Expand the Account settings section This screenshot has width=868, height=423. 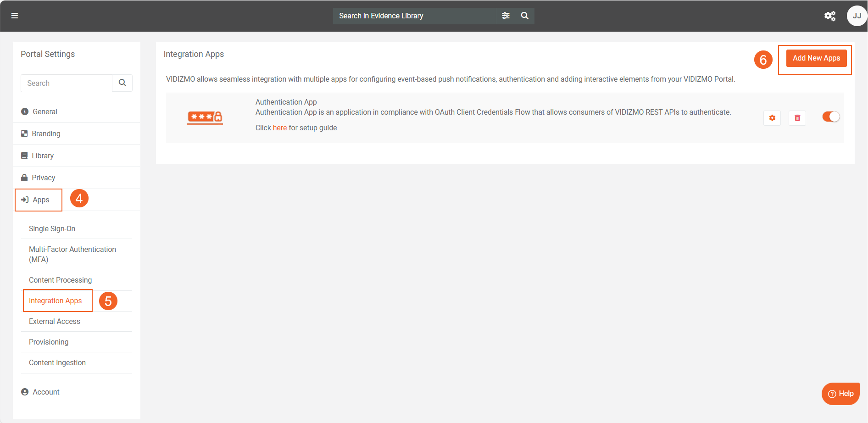(46, 392)
